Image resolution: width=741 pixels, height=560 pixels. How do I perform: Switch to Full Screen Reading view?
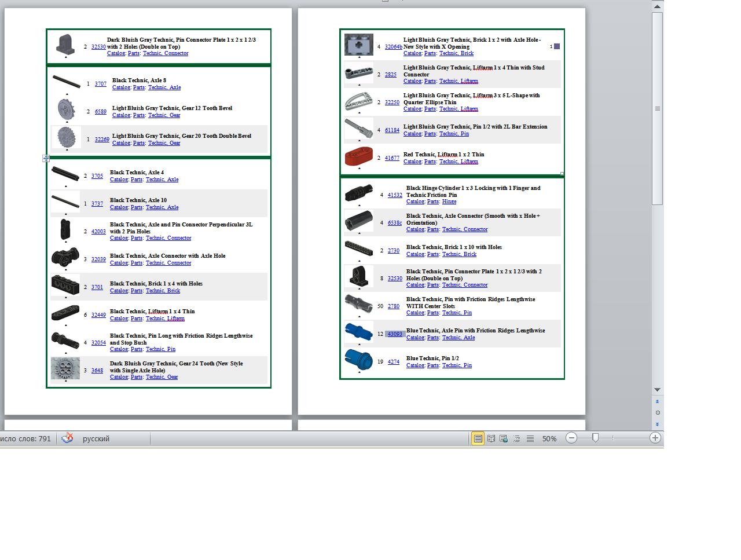point(491,439)
